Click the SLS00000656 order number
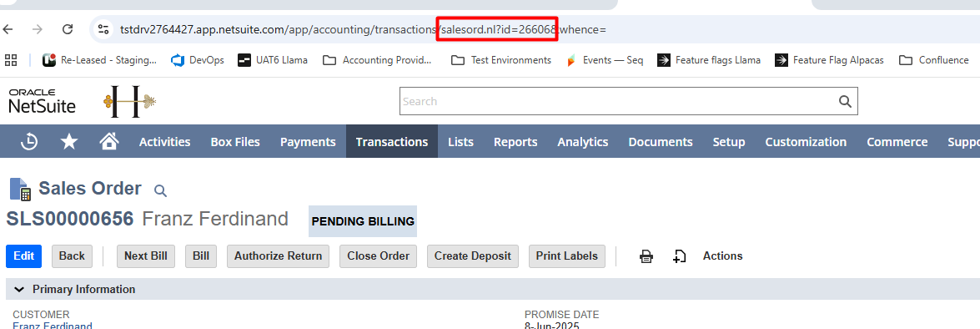This screenshot has width=980, height=329. [70, 219]
